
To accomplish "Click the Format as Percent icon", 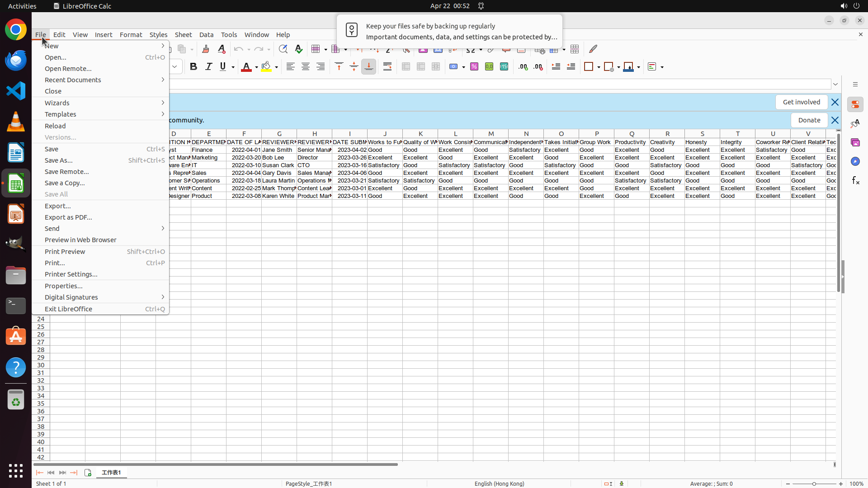I will click(x=474, y=67).
